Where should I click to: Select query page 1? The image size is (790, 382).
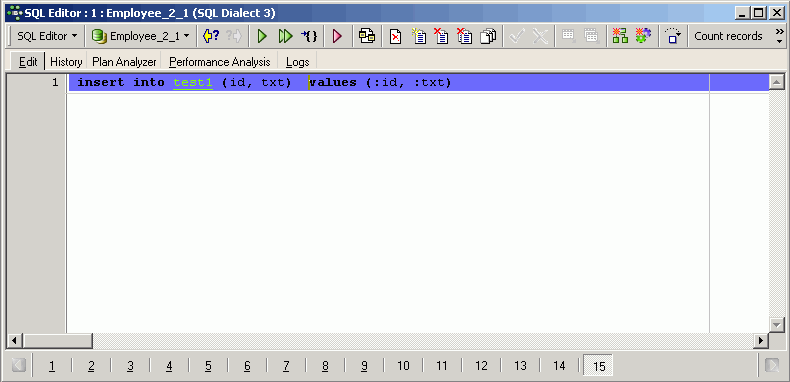[x=52, y=366]
